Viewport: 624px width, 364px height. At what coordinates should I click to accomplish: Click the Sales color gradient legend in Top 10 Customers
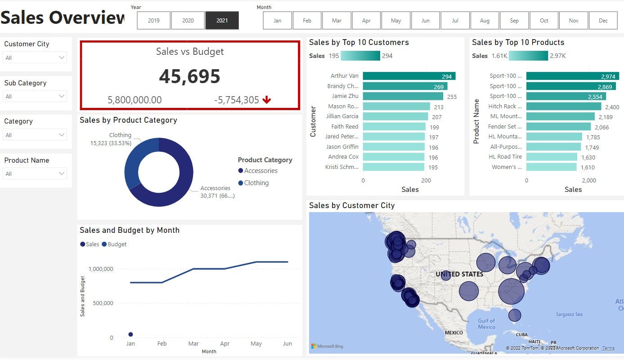[x=360, y=56]
